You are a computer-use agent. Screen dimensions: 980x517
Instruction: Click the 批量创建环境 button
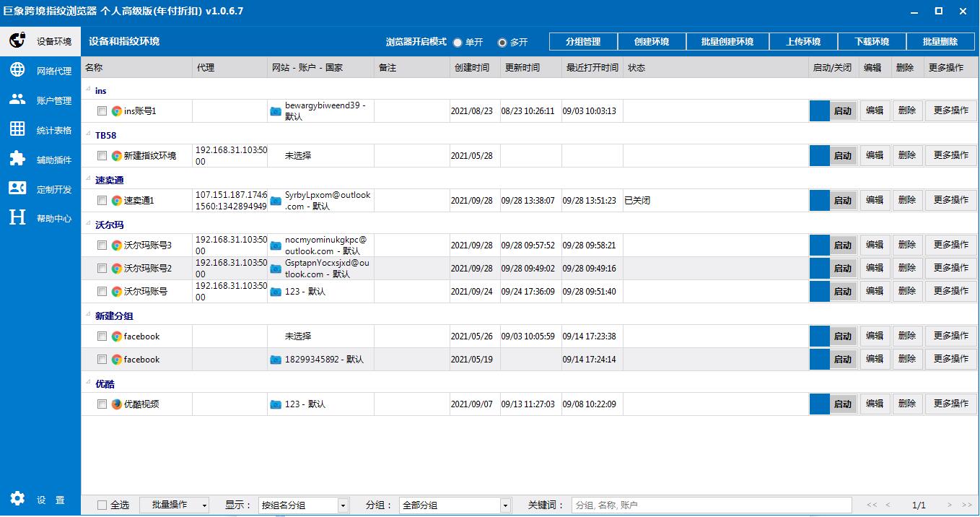click(x=727, y=42)
